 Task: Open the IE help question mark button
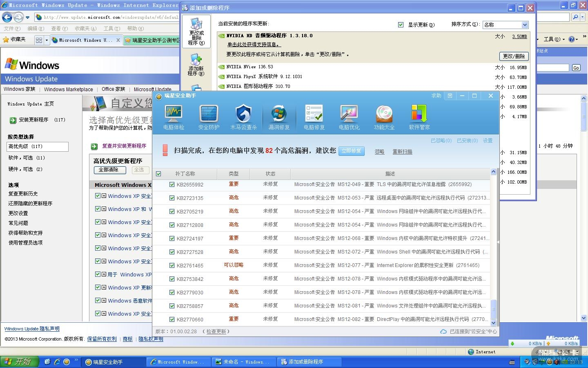point(572,39)
